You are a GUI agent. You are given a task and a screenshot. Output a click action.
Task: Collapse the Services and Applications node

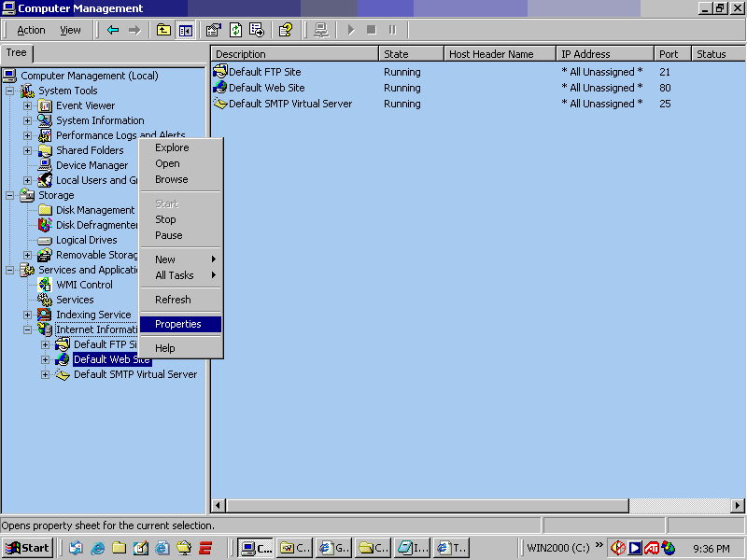click(9, 270)
